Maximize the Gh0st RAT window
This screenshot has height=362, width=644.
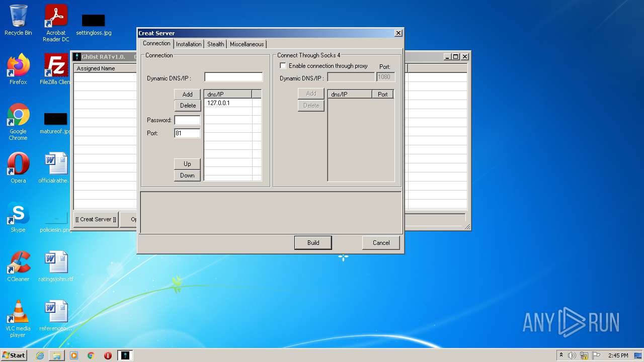(455, 57)
